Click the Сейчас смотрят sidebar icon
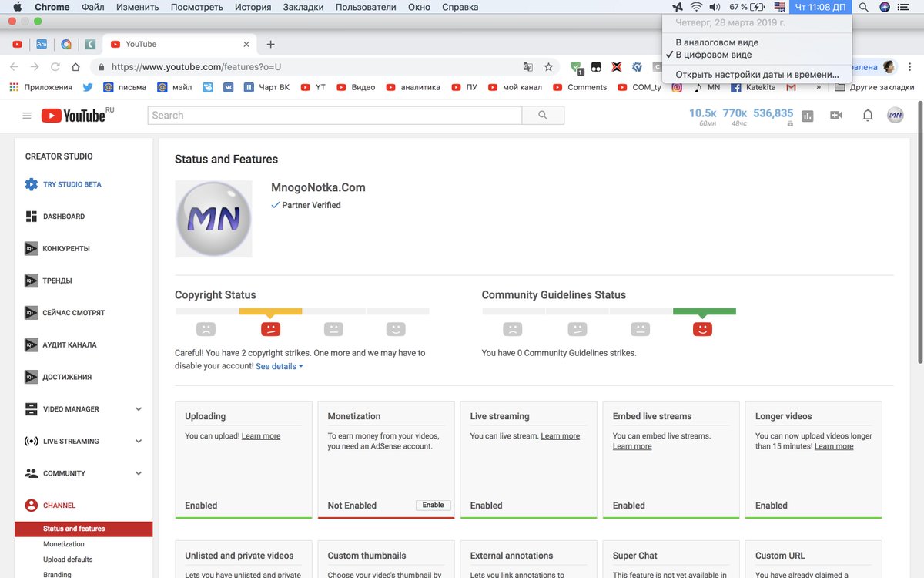Image resolution: width=924 pixels, height=578 pixels. click(x=31, y=313)
